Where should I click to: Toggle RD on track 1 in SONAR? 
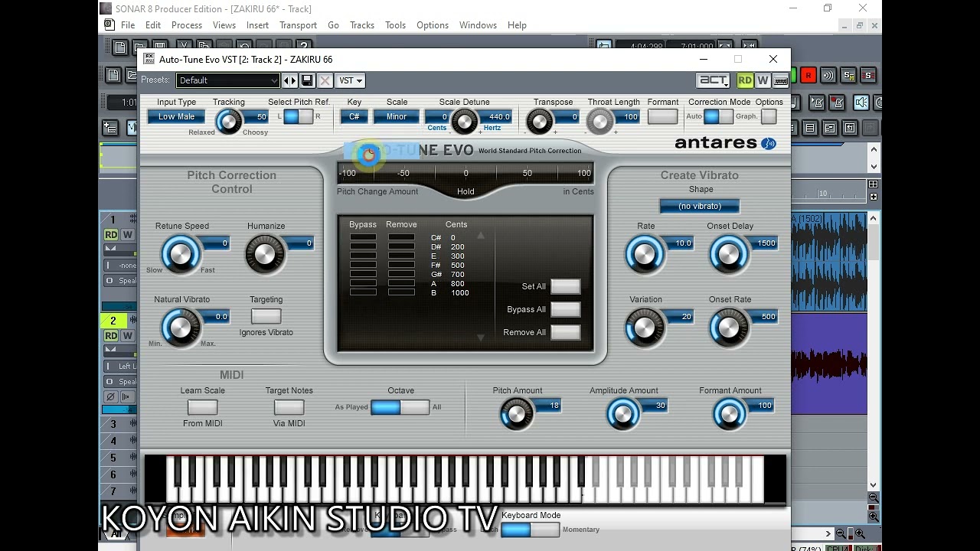(112, 235)
